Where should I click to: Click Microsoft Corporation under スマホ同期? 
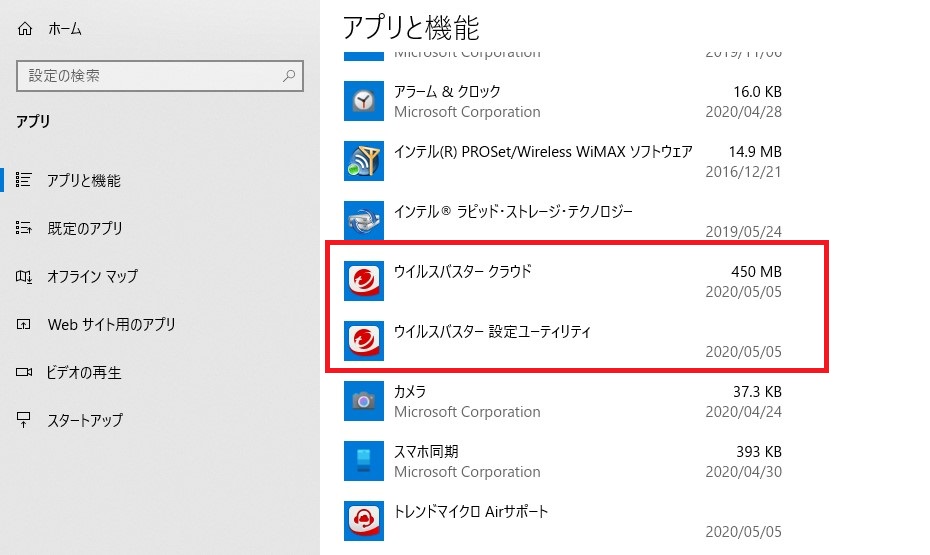pos(467,472)
